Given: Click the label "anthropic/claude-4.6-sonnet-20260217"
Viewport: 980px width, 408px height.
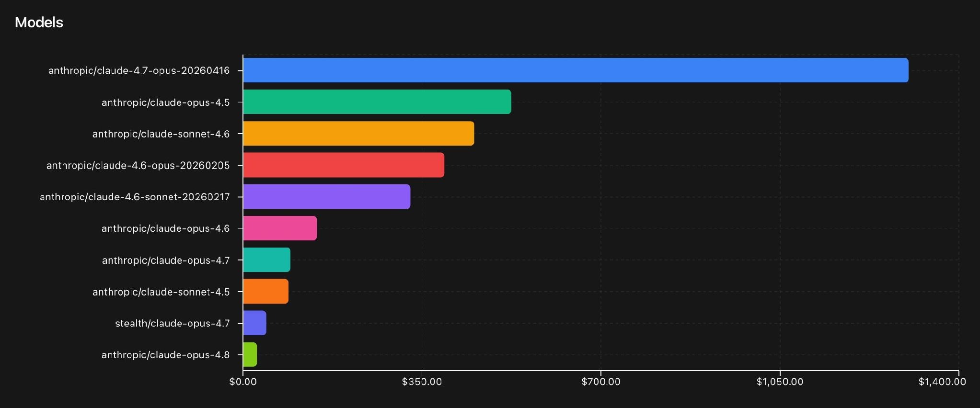Looking at the screenshot, I should [135, 197].
